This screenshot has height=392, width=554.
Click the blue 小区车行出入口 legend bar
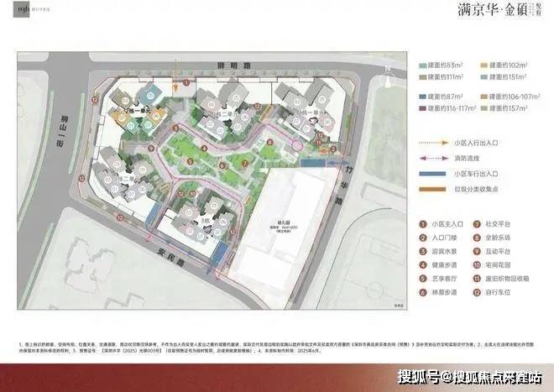432,174
